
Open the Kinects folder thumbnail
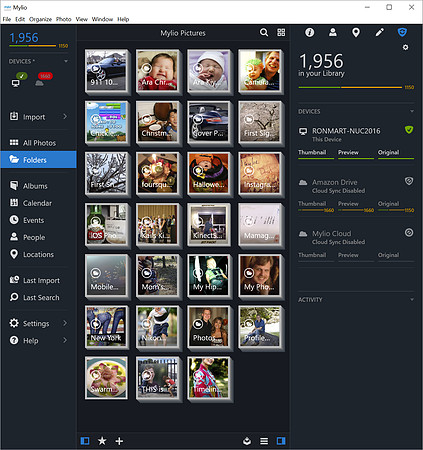coord(209,224)
